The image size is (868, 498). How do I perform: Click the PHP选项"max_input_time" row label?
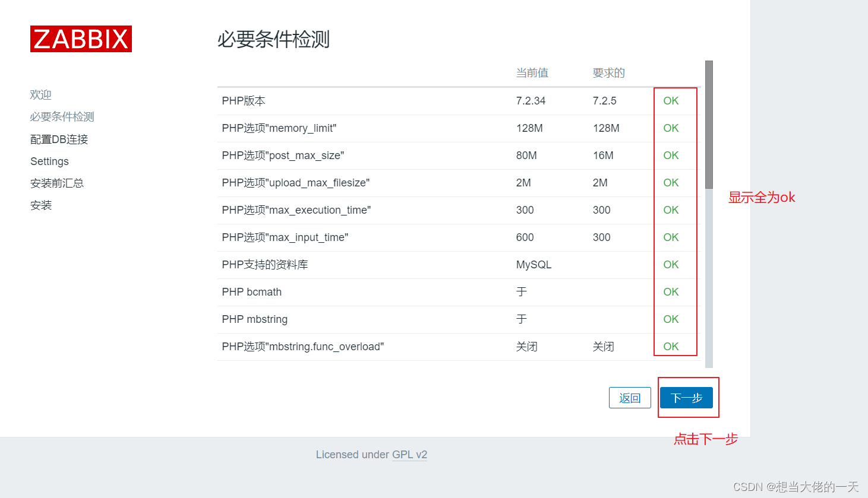(x=285, y=237)
